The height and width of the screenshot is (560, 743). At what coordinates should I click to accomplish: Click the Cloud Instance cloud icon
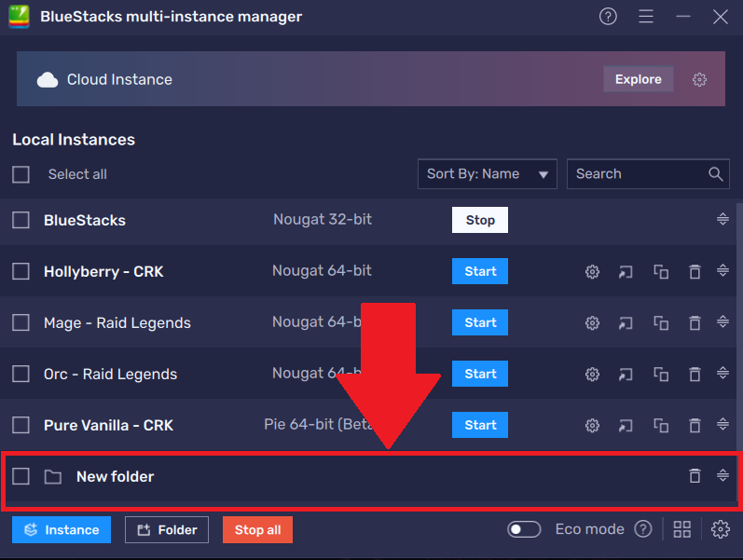coord(48,79)
